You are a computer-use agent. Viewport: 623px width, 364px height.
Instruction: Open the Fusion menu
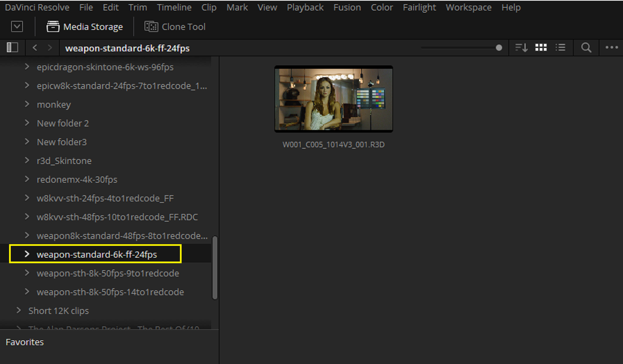point(347,7)
